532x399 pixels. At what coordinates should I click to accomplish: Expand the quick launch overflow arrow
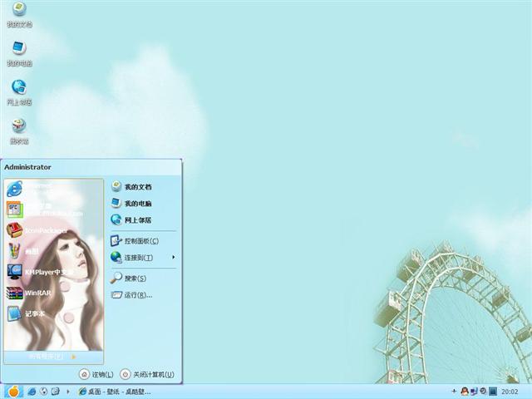68,392
